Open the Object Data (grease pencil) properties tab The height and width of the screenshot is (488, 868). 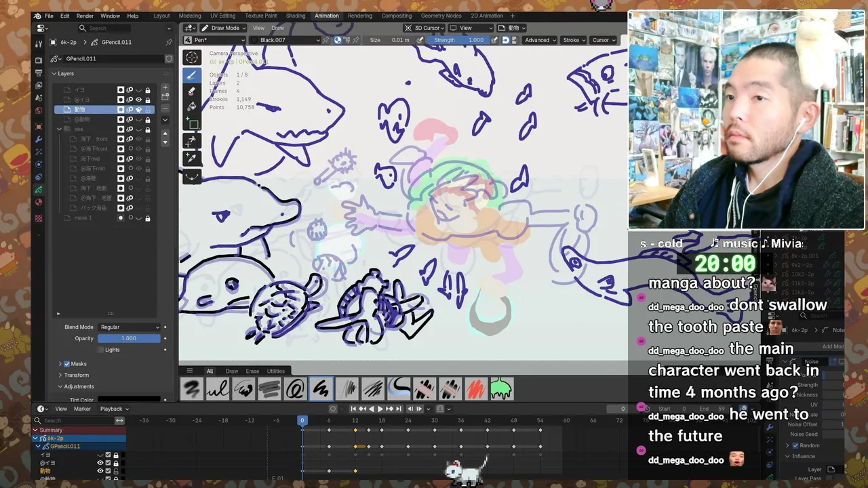coord(39,189)
